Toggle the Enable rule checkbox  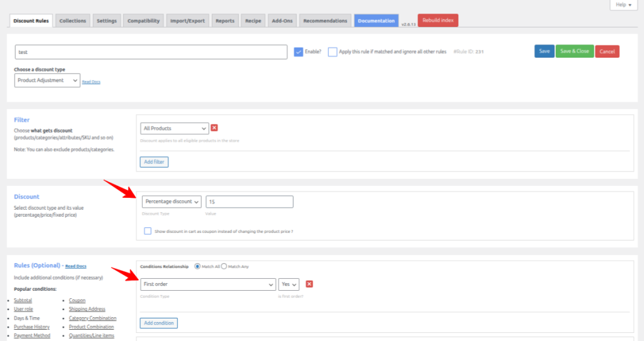(x=299, y=52)
